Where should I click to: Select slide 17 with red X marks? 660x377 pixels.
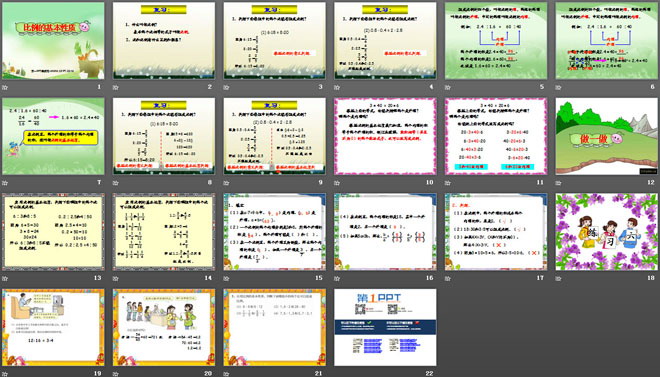[496, 232]
